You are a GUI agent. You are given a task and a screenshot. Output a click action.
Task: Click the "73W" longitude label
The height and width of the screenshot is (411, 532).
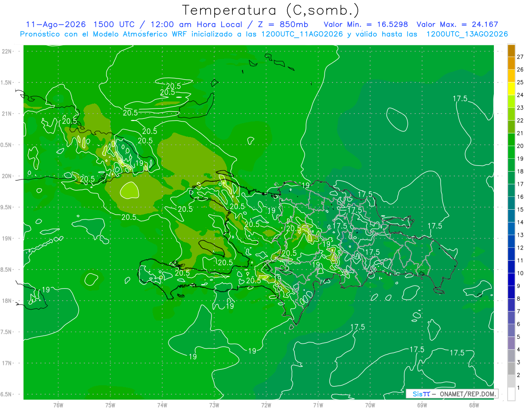(x=214, y=405)
